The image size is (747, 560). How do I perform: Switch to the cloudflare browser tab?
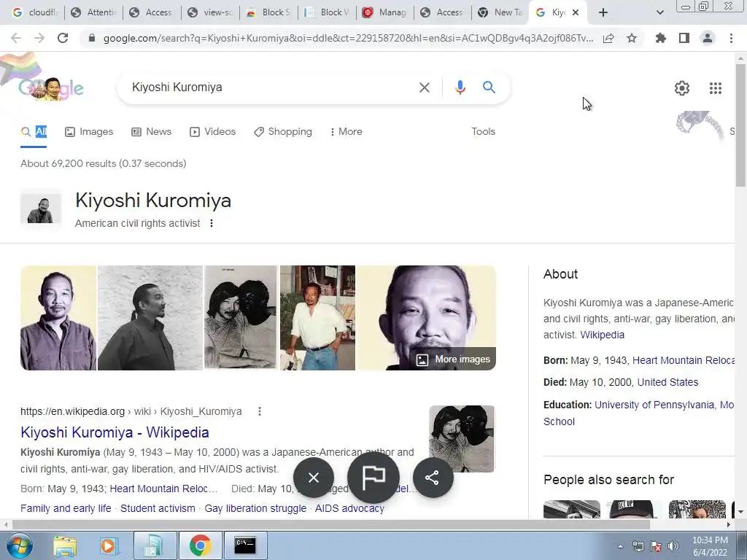(x=35, y=12)
